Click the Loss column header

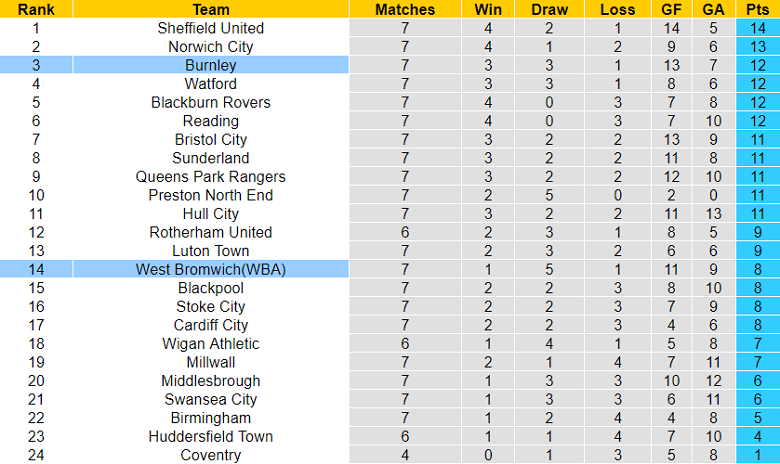(x=616, y=9)
